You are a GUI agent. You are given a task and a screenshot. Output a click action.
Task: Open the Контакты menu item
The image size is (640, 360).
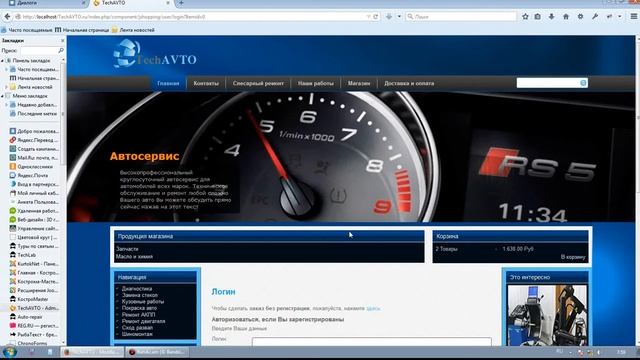tap(206, 83)
